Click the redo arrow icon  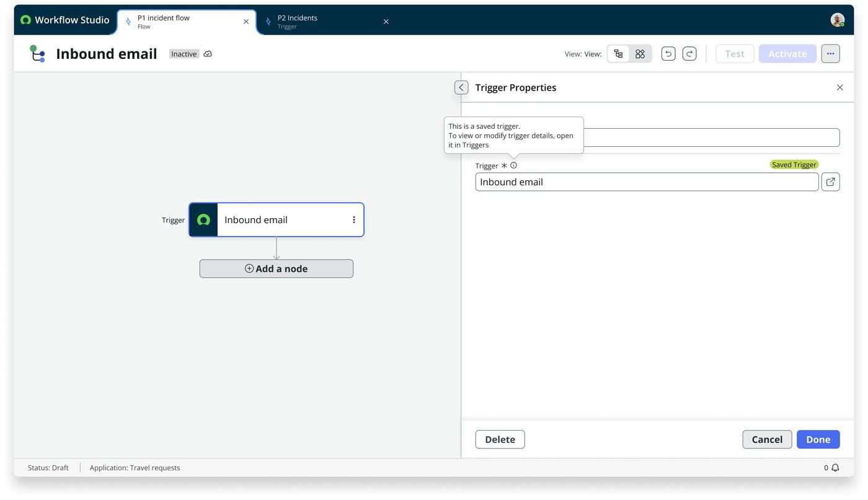click(x=689, y=54)
